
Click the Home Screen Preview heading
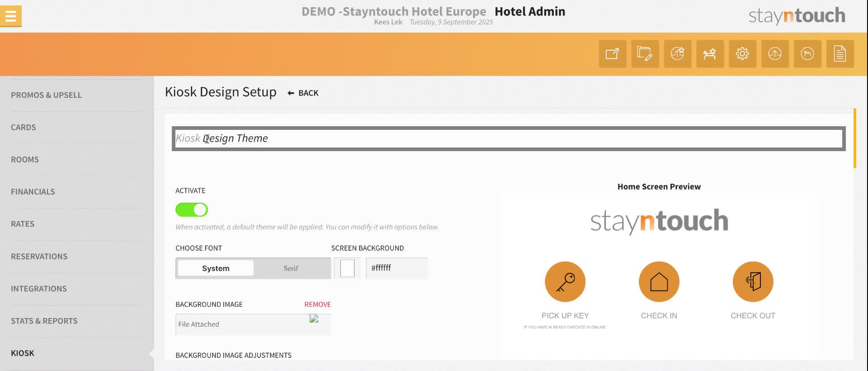[x=659, y=187]
